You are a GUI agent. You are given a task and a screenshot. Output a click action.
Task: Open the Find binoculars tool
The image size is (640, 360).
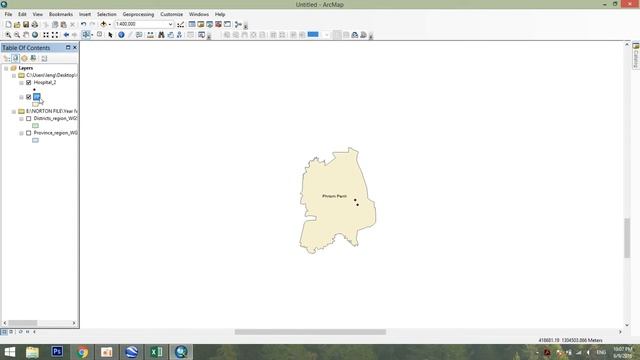coord(161,35)
